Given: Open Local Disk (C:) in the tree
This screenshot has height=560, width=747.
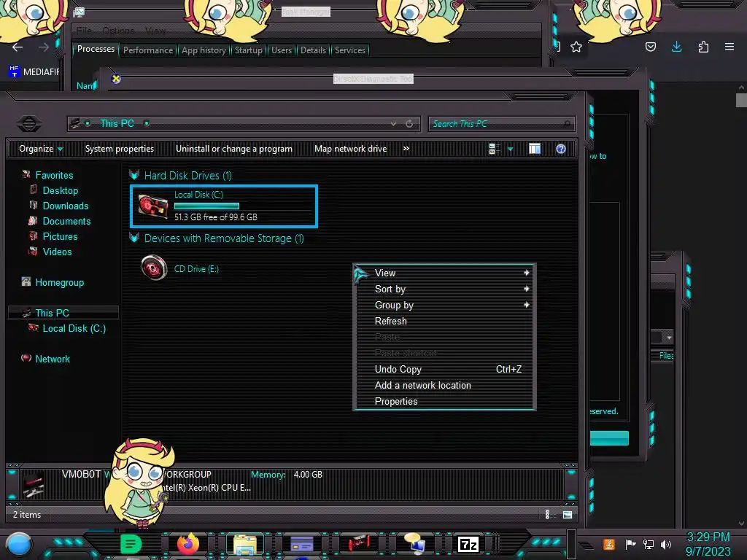Looking at the screenshot, I should (74, 328).
